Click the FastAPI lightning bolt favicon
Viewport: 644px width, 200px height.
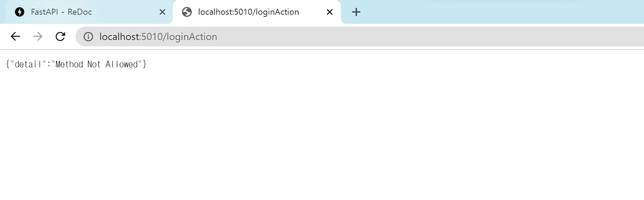click(20, 12)
